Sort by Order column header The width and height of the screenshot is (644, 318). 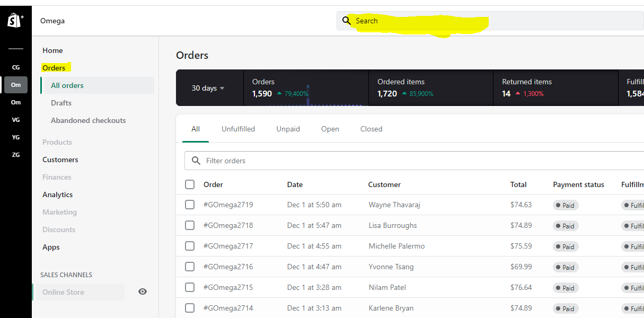213,184
